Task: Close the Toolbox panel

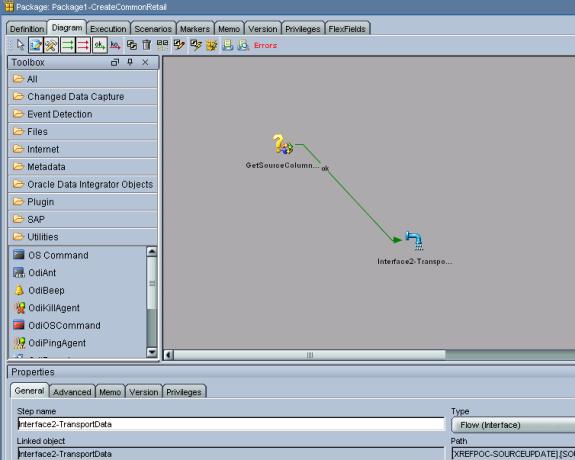Action: tap(145, 62)
